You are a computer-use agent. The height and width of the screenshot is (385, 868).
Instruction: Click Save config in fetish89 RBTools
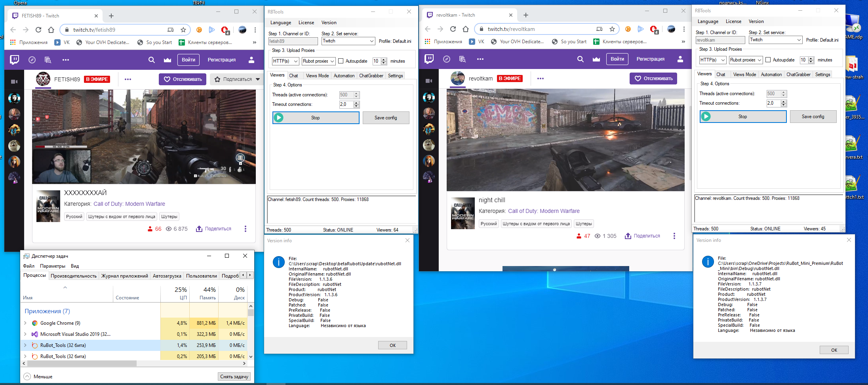click(x=385, y=118)
